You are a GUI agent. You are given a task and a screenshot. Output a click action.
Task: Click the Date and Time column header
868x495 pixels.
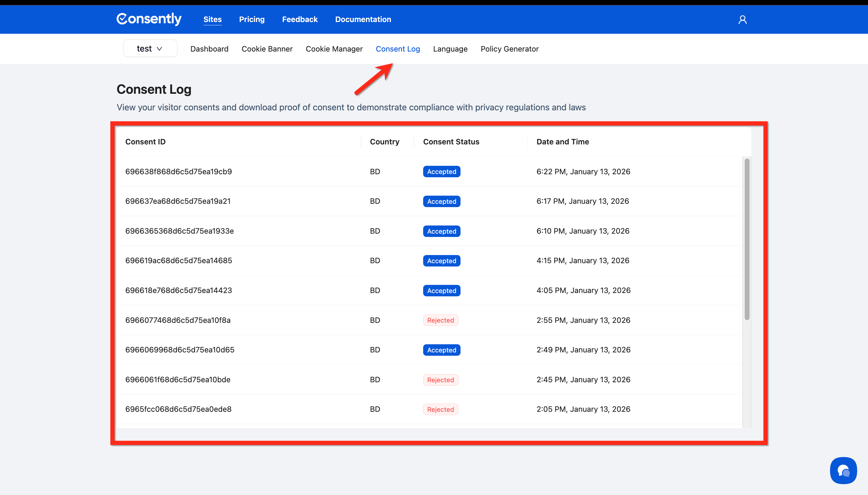tap(562, 142)
